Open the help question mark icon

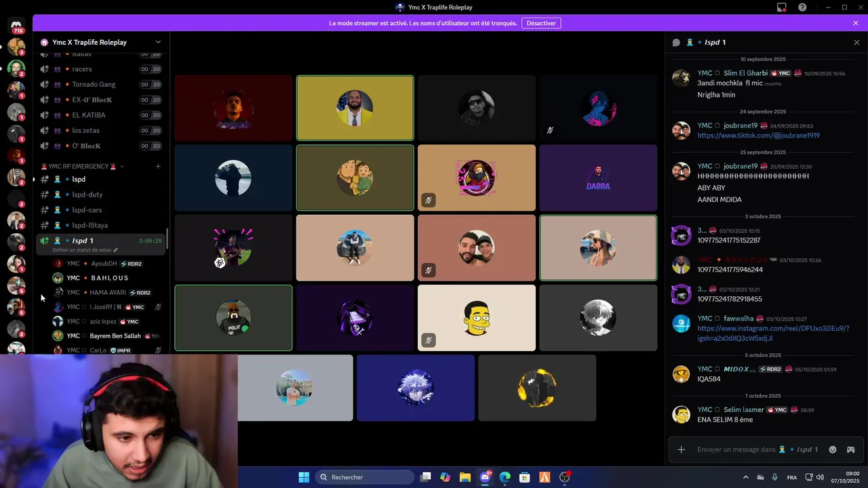(x=802, y=7)
